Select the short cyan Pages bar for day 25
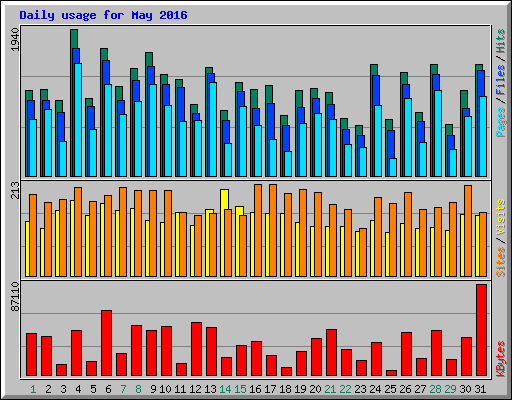This screenshot has width=512, height=400. point(393,167)
